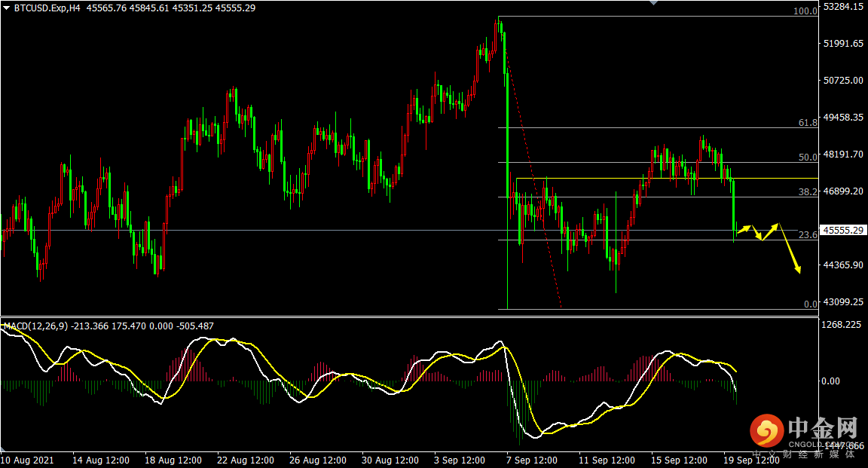868x468 pixels.
Task: Select the Fibonacci 50.0 level label
Action: (x=808, y=158)
